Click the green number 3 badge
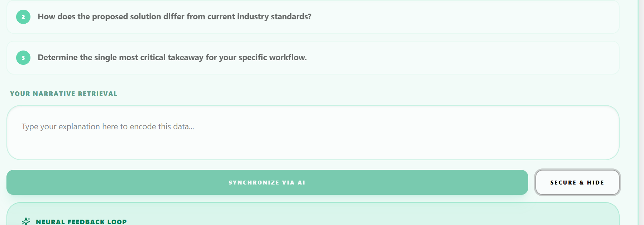Screen dimensions: 644x225 pyautogui.click(x=23, y=58)
